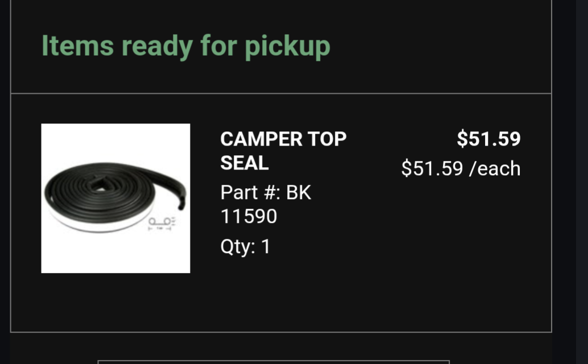Click the Items ready for pickup heading

click(185, 45)
